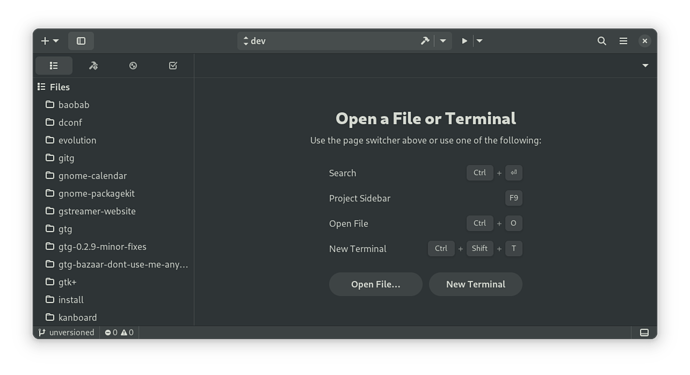Switch to the build targets tab

93,66
